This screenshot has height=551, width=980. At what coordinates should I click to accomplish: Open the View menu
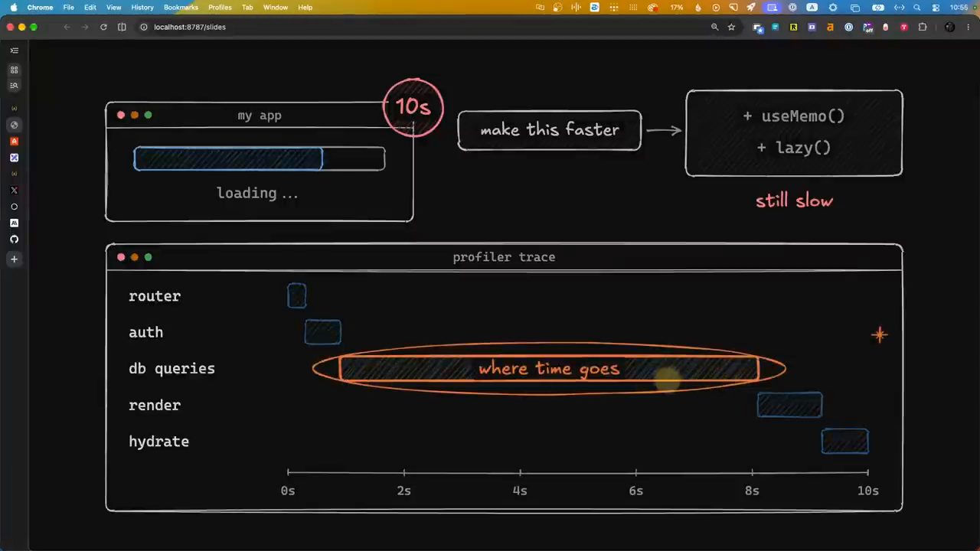point(113,8)
